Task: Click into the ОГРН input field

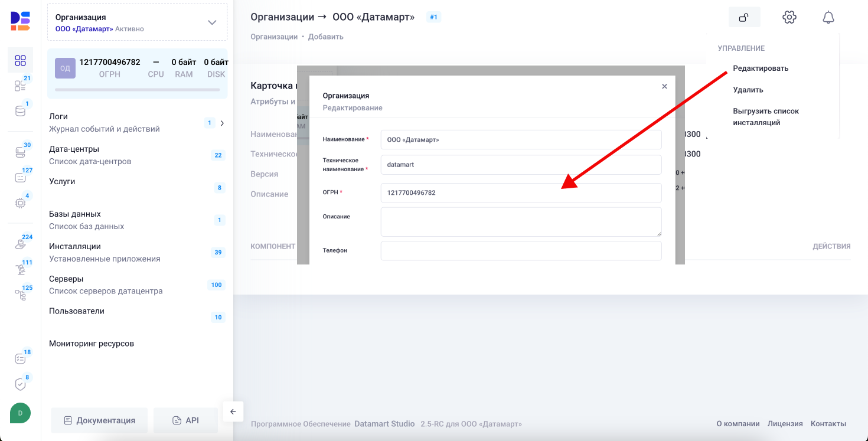Action: point(521,192)
